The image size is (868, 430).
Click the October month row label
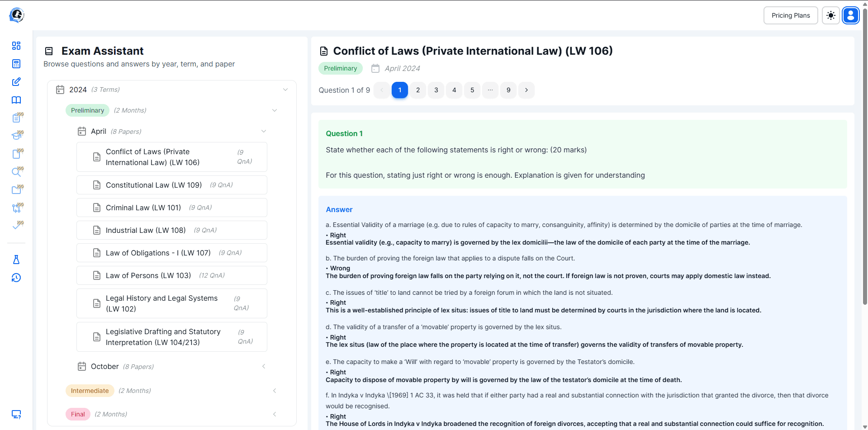coord(104,366)
